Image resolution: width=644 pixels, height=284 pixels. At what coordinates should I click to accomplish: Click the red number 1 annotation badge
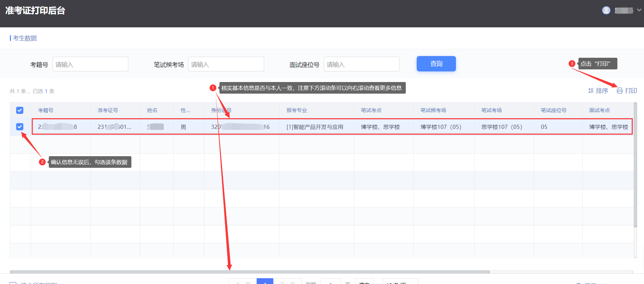[x=213, y=88]
